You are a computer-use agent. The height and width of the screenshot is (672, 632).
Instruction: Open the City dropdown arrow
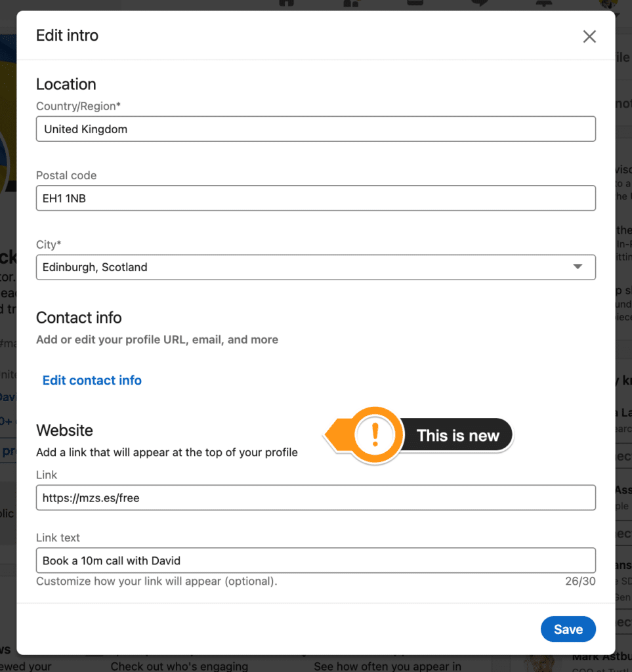578,267
